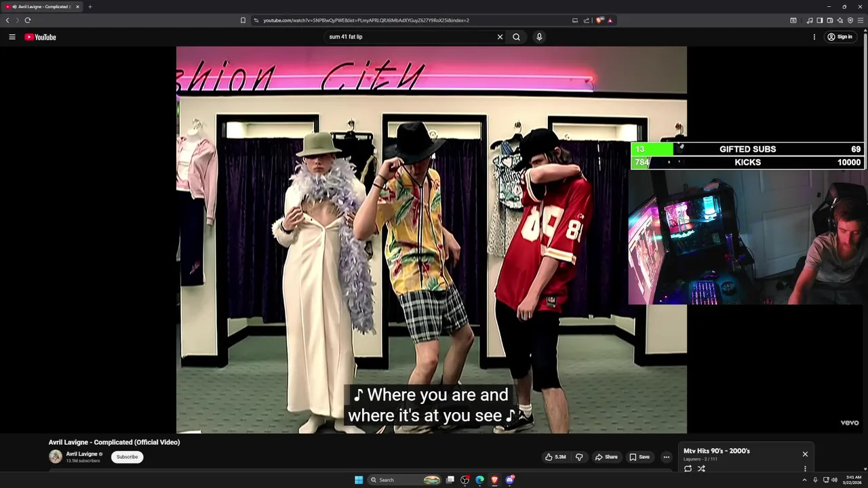Start voice search with the microphone
Image resolution: width=868 pixels, height=488 pixels.
pos(539,37)
